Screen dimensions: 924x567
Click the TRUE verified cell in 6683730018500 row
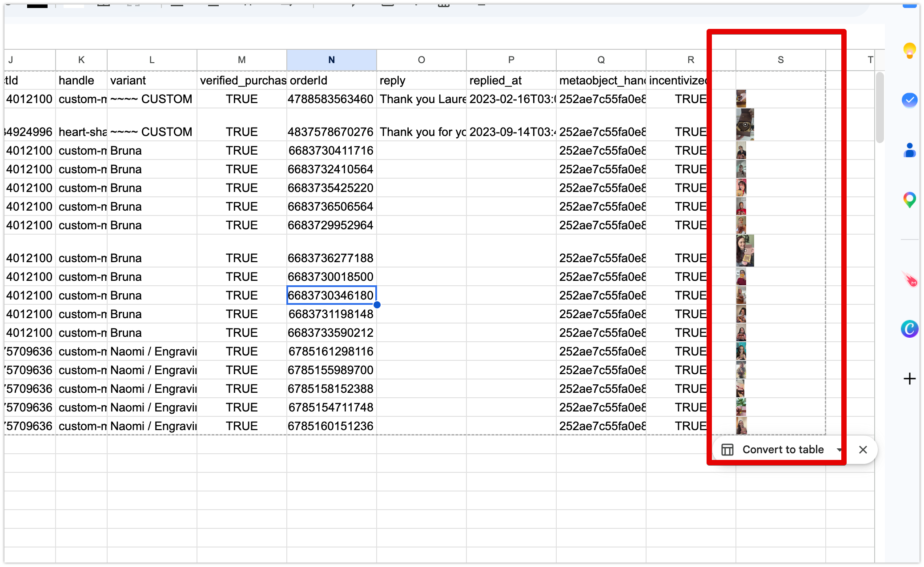[x=241, y=277]
